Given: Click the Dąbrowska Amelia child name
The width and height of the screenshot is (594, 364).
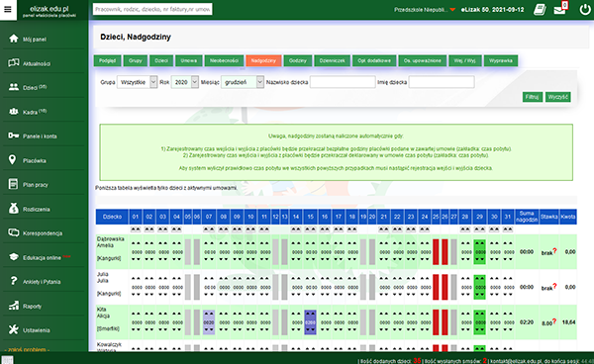Looking at the screenshot, I should pyautogui.click(x=110, y=242).
